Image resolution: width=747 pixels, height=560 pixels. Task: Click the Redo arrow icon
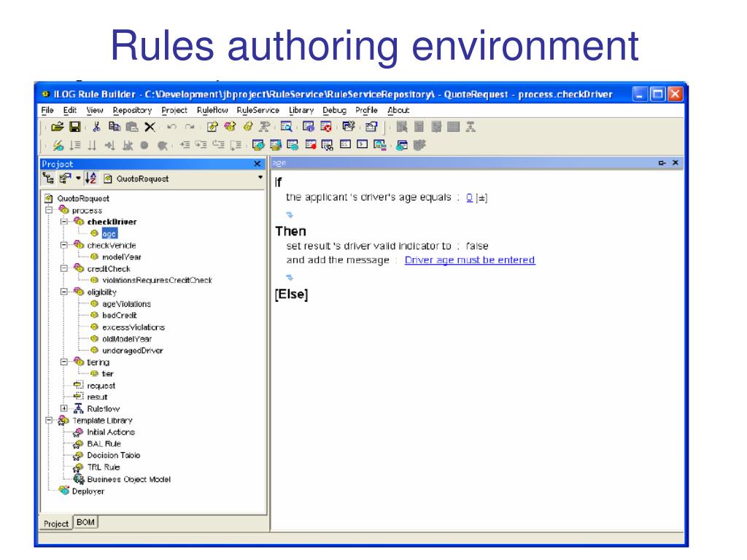(190, 127)
